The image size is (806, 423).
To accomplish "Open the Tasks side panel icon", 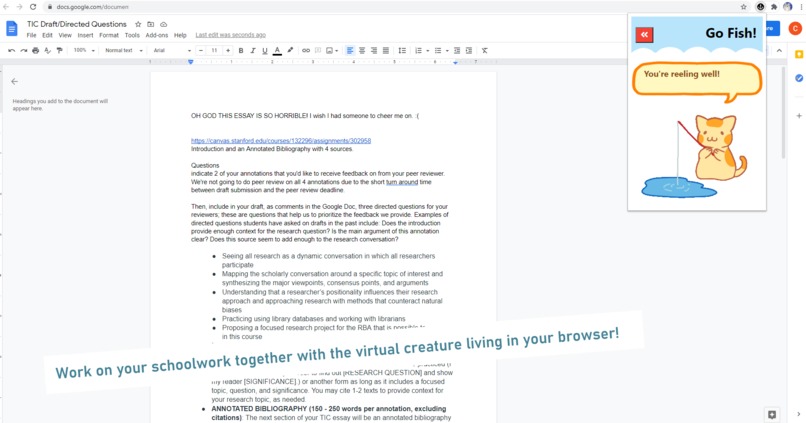I will (x=799, y=78).
